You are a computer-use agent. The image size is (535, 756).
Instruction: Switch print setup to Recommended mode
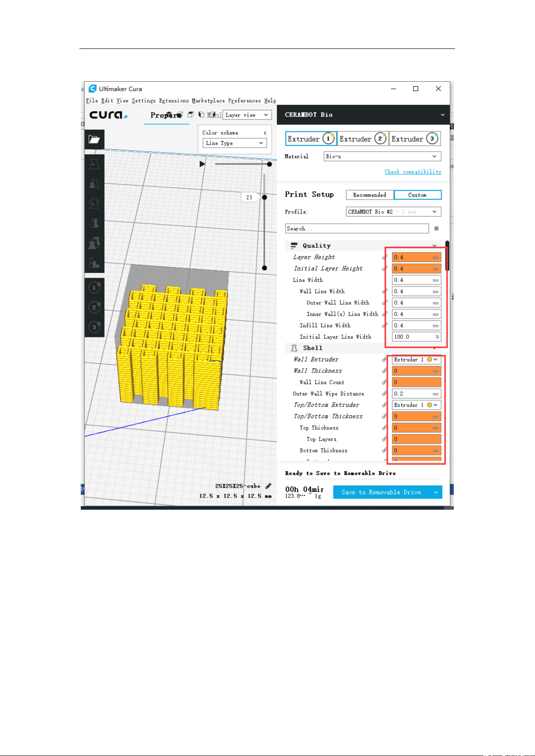pos(370,195)
